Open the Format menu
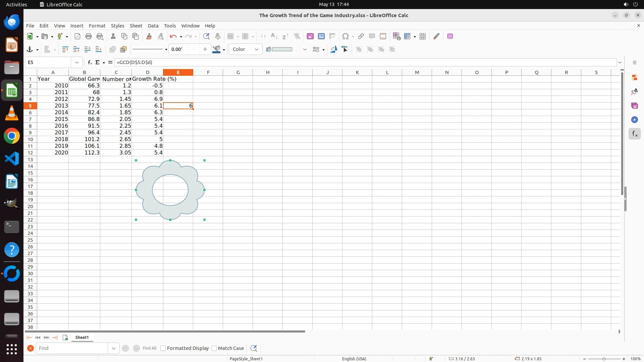644x362 pixels. click(97, 26)
